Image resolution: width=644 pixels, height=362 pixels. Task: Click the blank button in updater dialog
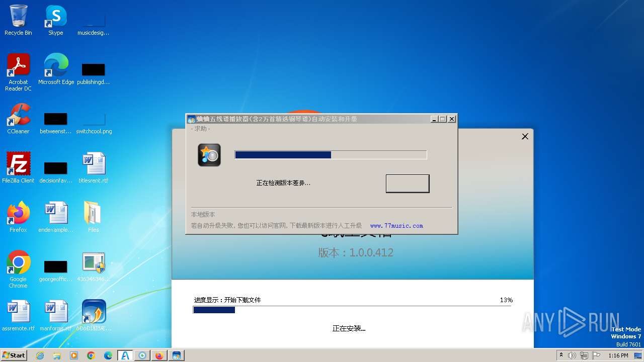pos(408,184)
